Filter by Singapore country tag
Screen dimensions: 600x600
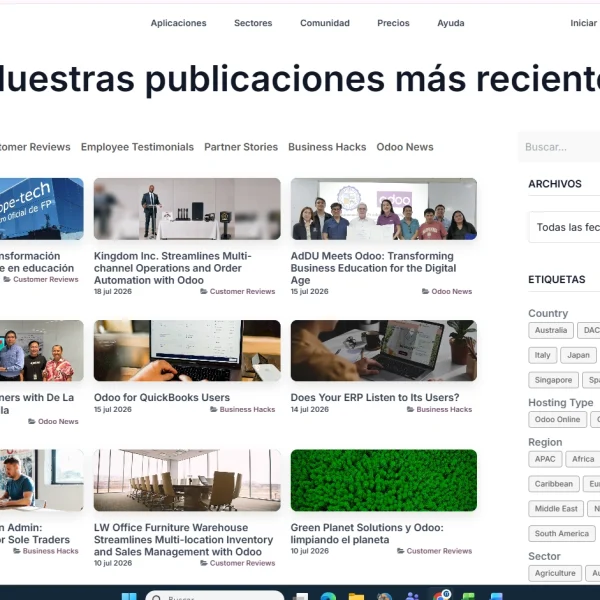pyautogui.click(x=553, y=380)
